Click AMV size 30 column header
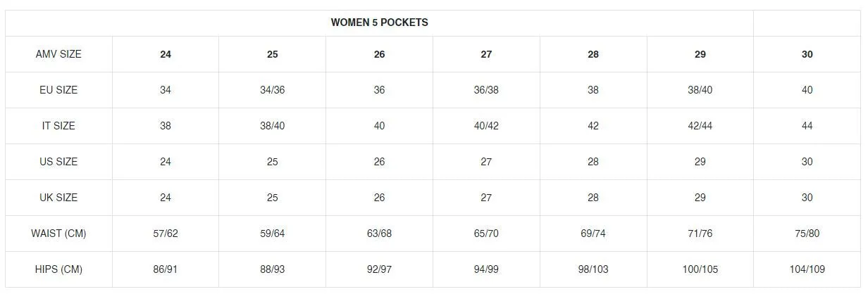The image size is (868, 294). pyautogui.click(x=807, y=54)
